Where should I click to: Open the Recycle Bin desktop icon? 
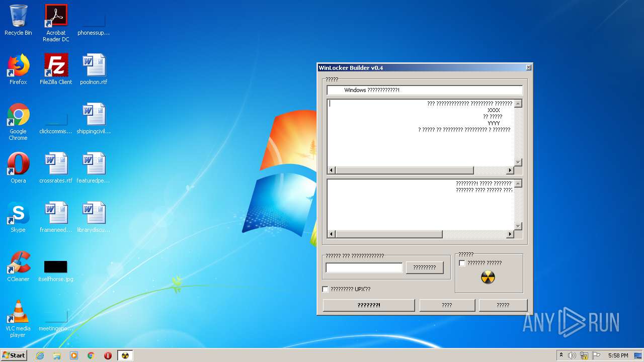pyautogui.click(x=18, y=20)
